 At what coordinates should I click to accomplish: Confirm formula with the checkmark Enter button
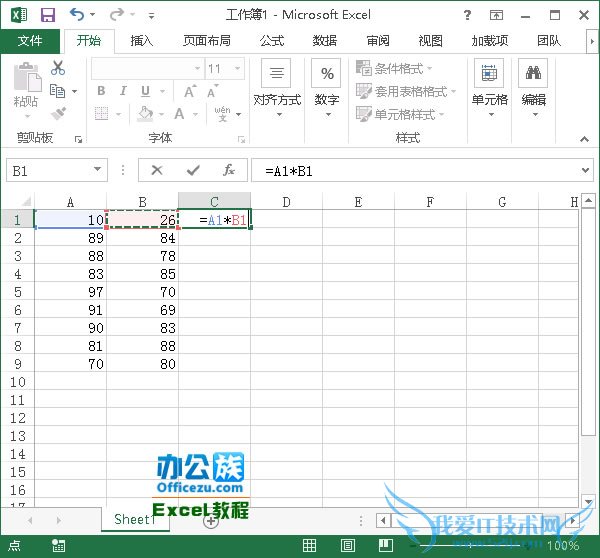193,171
